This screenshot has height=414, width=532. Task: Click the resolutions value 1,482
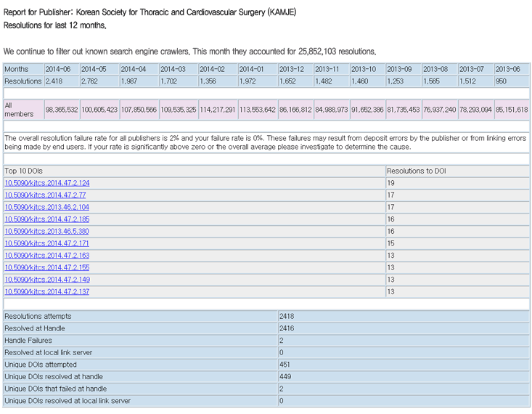(324, 81)
